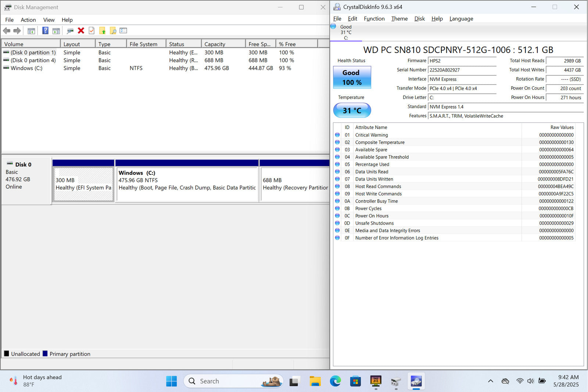
Task: Open the Function menu in CrystalDiskInfo
Action: click(x=374, y=19)
